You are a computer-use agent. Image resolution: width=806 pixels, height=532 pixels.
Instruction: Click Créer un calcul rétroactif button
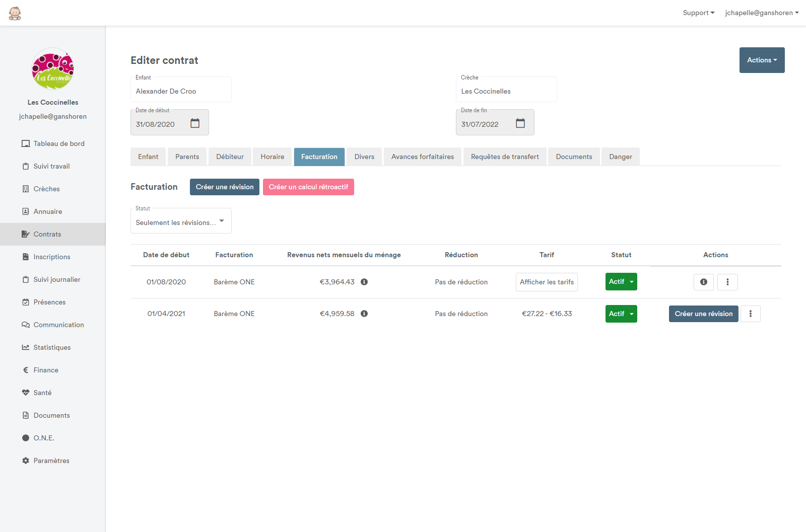click(308, 187)
